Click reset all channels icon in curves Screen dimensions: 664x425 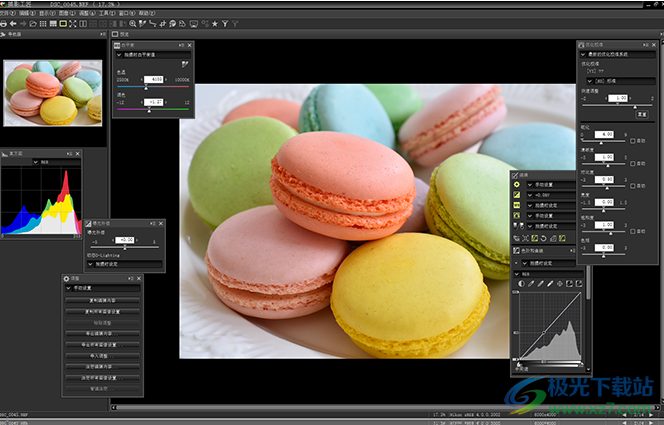tap(579, 284)
